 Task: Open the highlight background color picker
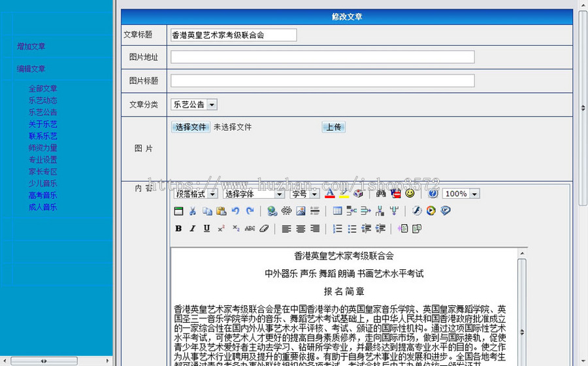pos(344,193)
